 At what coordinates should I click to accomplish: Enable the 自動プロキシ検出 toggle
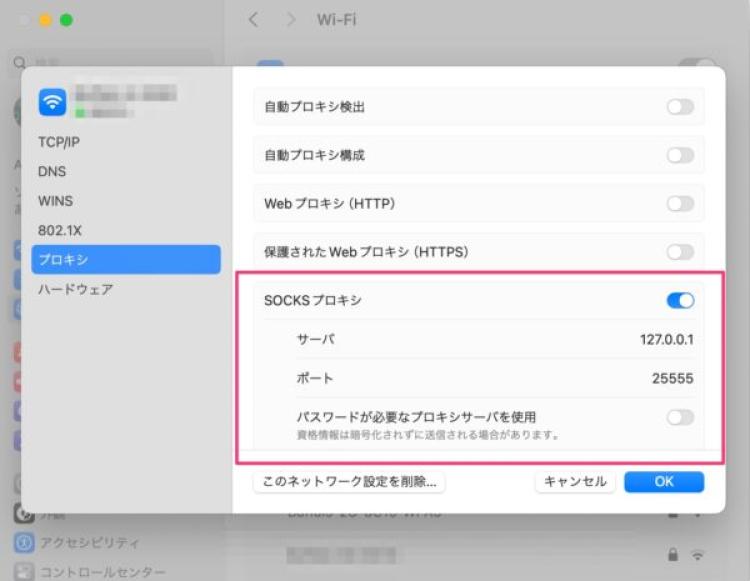point(680,106)
